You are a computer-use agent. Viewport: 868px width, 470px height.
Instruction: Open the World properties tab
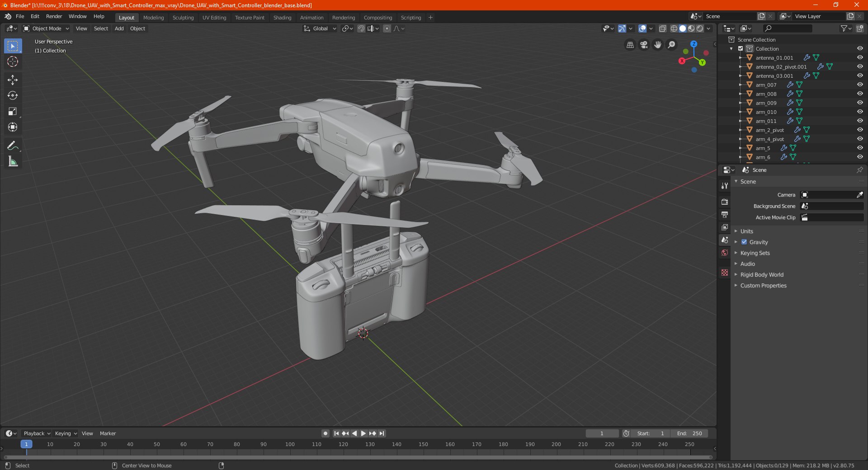coord(725,253)
